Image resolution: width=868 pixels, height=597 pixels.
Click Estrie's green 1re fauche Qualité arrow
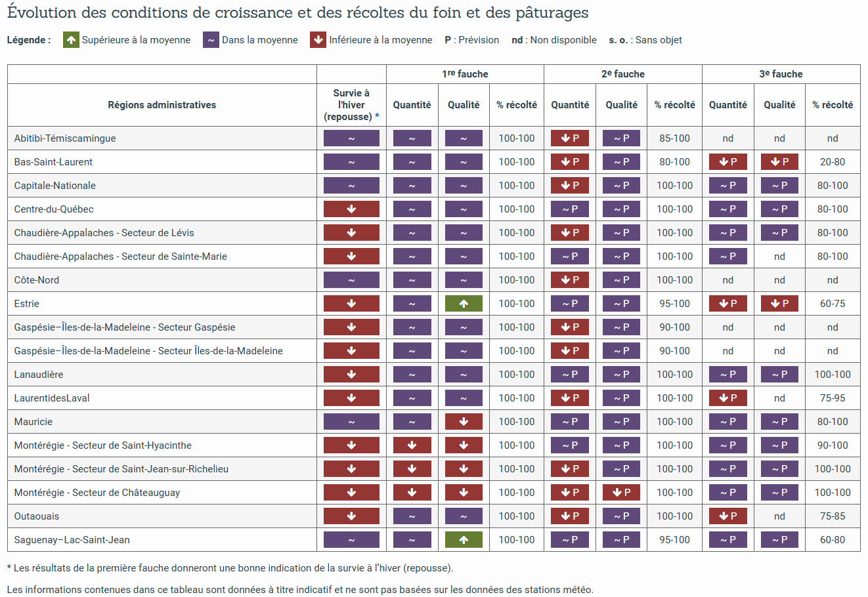[x=464, y=304]
